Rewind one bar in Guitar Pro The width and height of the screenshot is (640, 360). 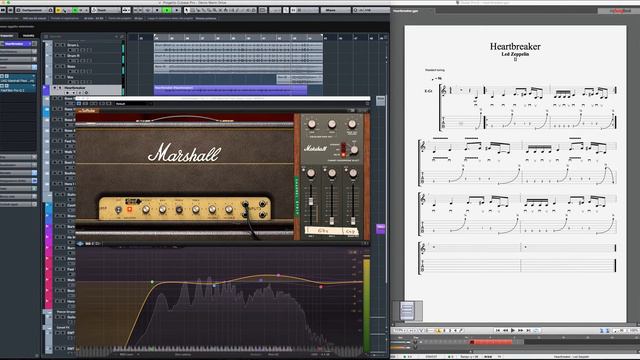pos(505,330)
